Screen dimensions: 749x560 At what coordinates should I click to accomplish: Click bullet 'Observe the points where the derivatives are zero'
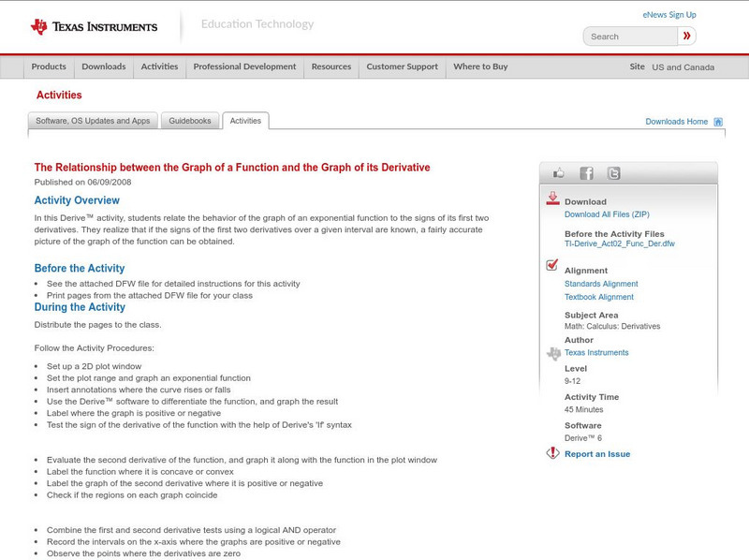pos(144,553)
